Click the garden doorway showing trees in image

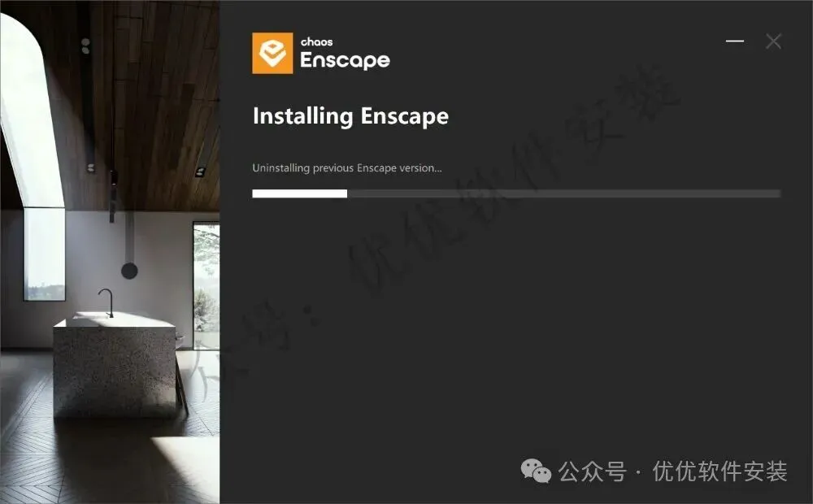(207, 285)
